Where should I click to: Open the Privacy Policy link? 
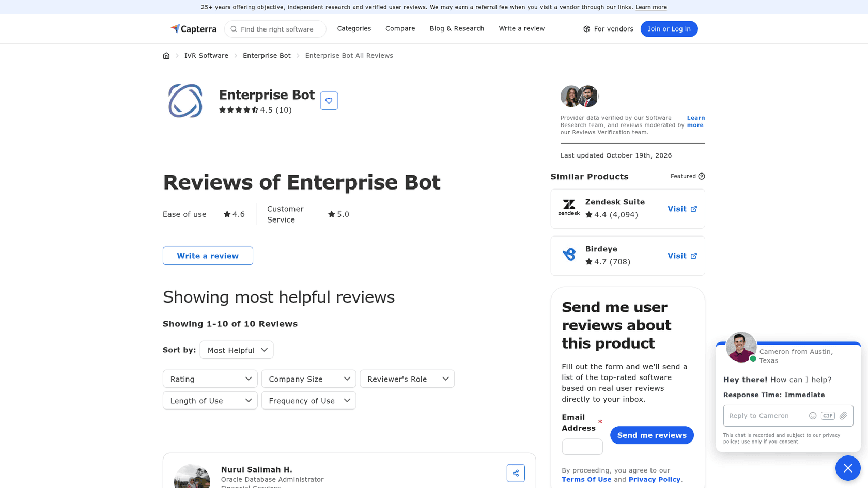click(x=654, y=479)
